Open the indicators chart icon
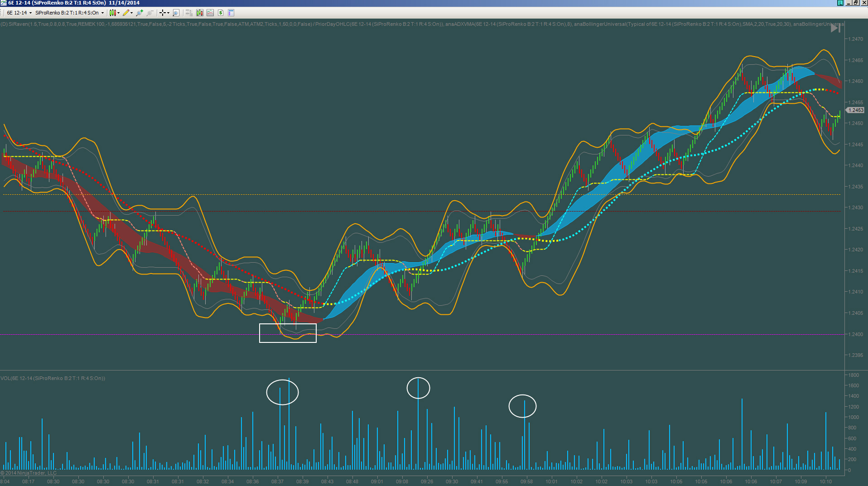868x486 pixels. point(210,13)
